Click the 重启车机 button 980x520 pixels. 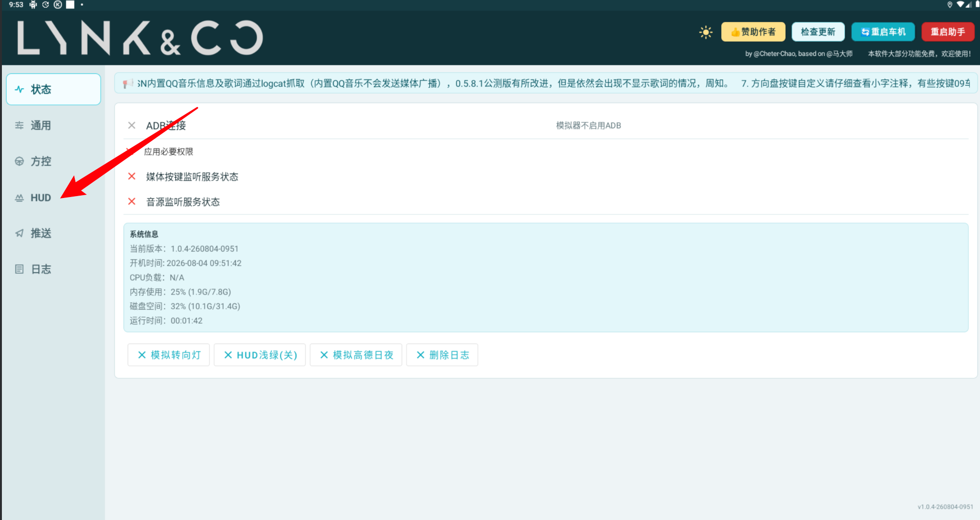[x=883, y=32]
